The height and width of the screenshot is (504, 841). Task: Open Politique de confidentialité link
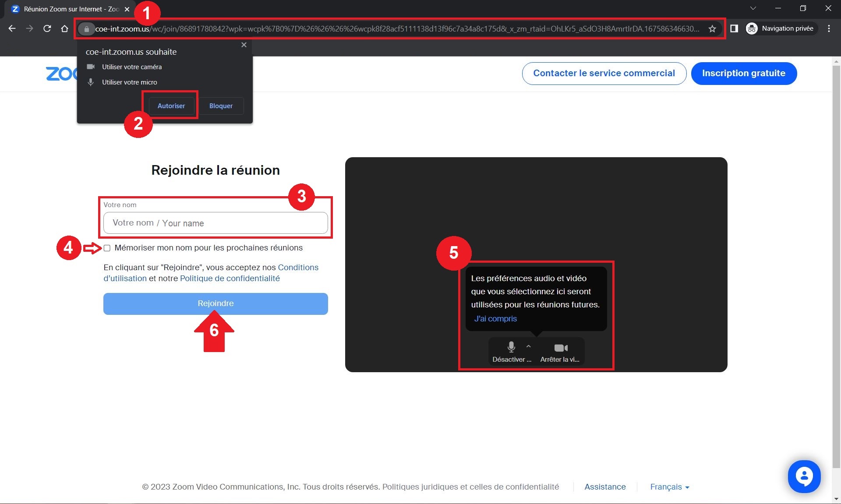[230, 278]
